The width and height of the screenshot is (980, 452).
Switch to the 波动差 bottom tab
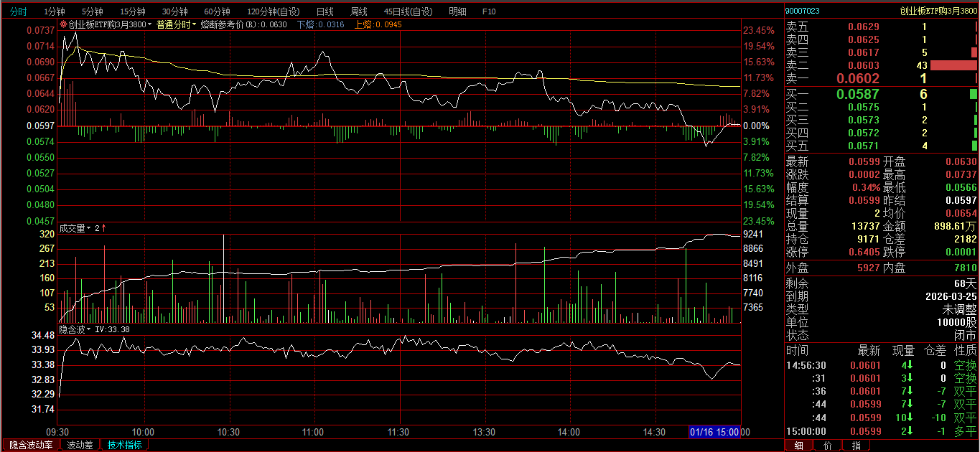point(80,445)
